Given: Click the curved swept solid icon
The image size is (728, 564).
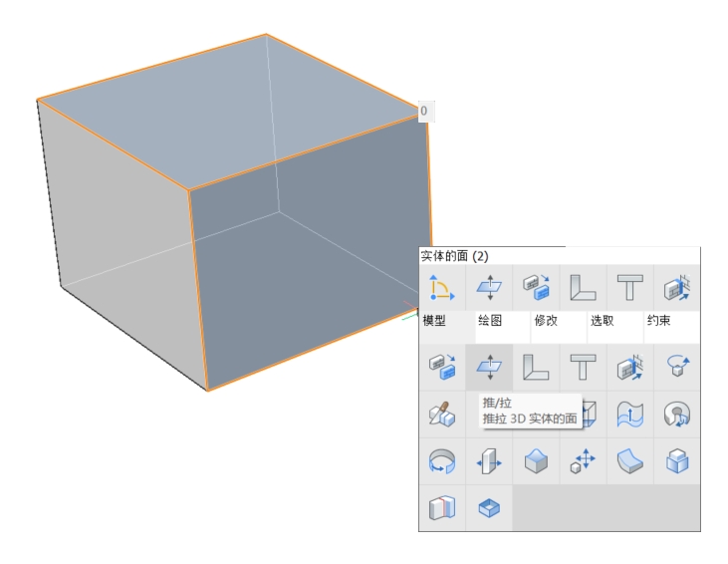Looking at the screenshot, I should click(x=630, y=460).
